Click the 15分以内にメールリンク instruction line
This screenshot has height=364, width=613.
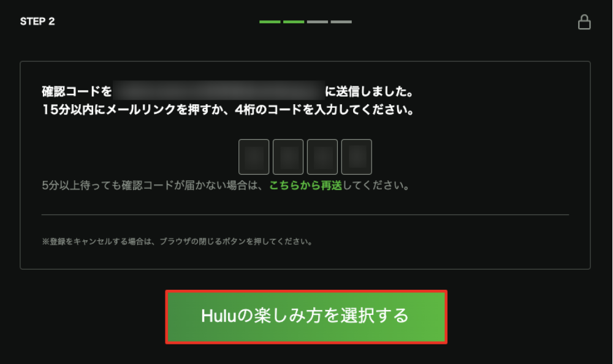click(228, 110)
